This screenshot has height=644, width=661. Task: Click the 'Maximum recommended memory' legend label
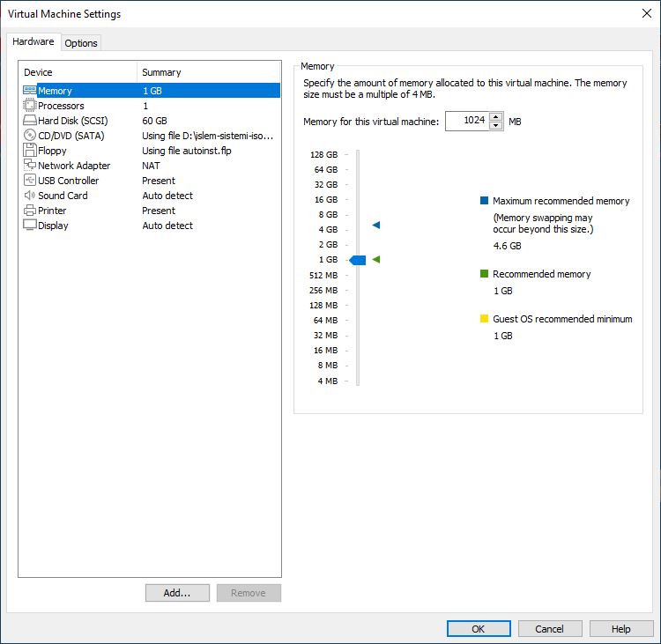561,201
